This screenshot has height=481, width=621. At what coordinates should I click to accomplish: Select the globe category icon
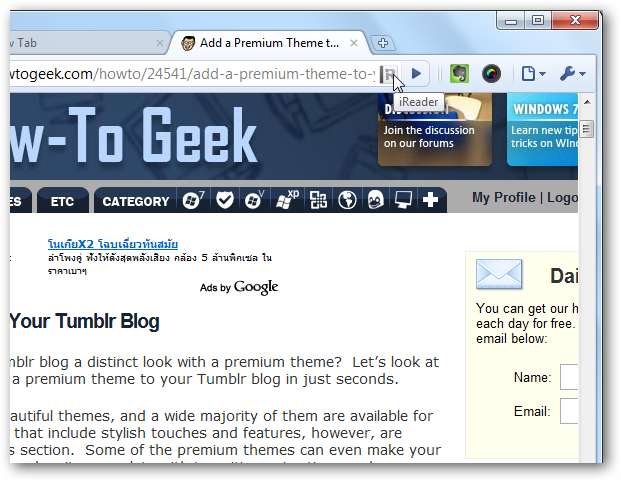tap(347, 200)
